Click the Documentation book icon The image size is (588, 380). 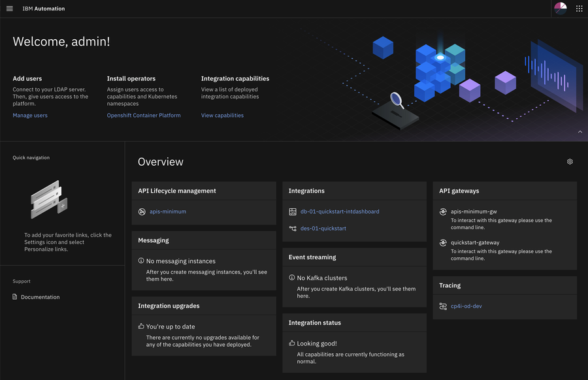[x=14, y=296]
